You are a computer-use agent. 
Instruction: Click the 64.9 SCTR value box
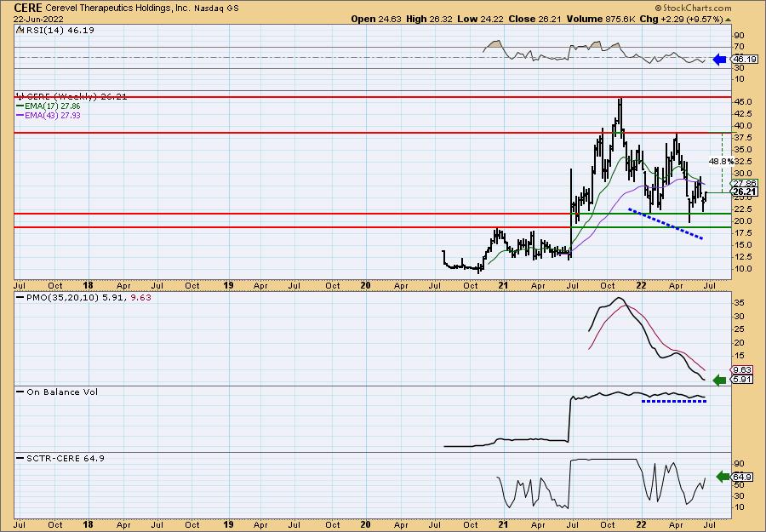(741, 478)
